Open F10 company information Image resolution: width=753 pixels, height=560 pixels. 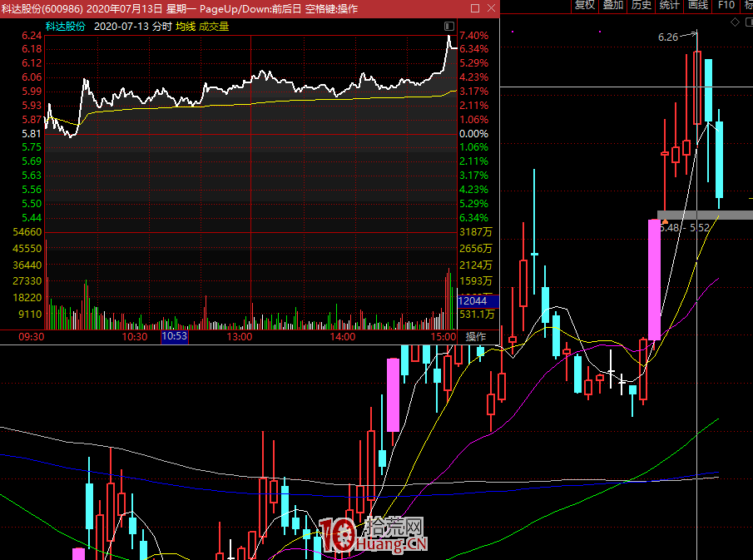click(x=726, y=5)
